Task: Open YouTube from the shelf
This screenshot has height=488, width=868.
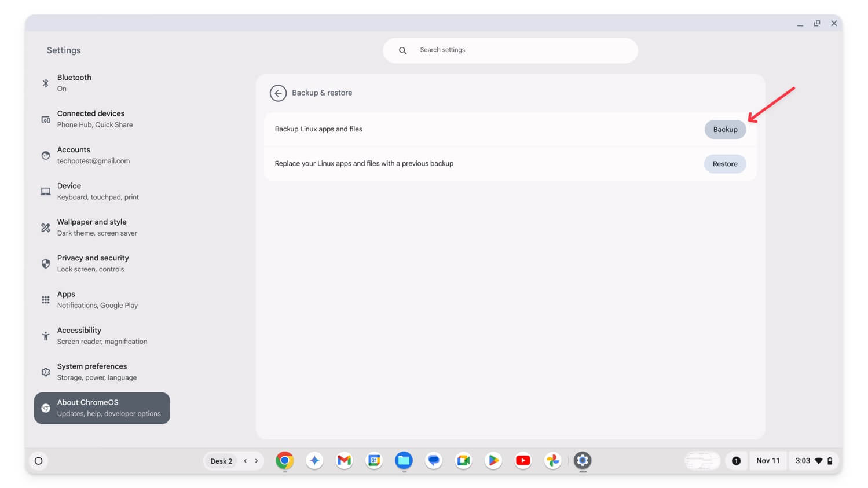Action: pos(523,461)
